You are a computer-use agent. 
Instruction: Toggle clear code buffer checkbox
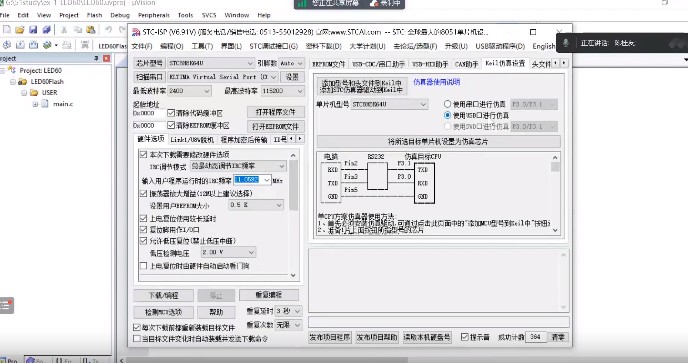click(x=171, y=113)
